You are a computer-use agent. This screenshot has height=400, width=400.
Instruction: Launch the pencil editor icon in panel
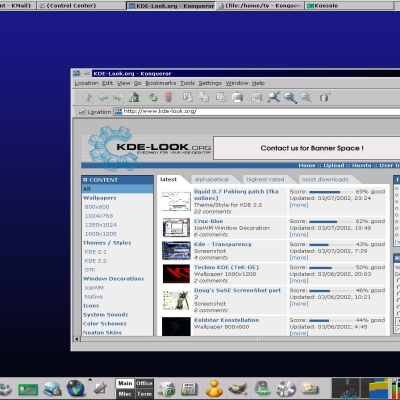pos(100,388)
